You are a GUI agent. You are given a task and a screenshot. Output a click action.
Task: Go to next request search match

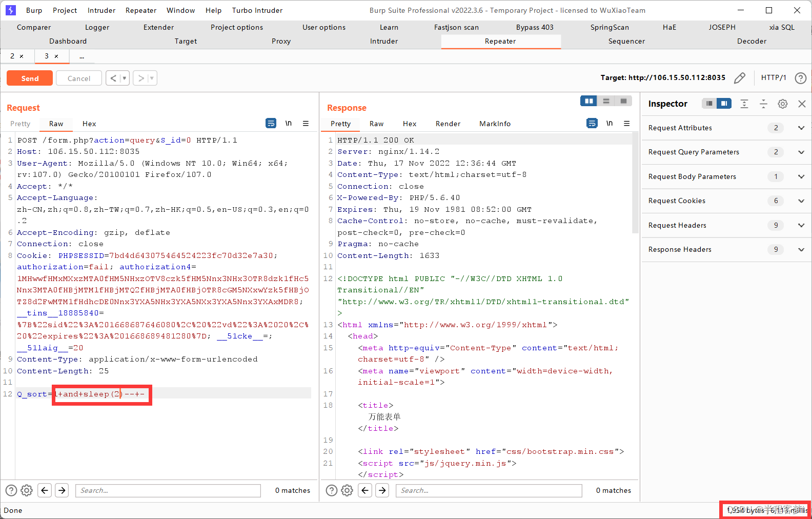62,490
